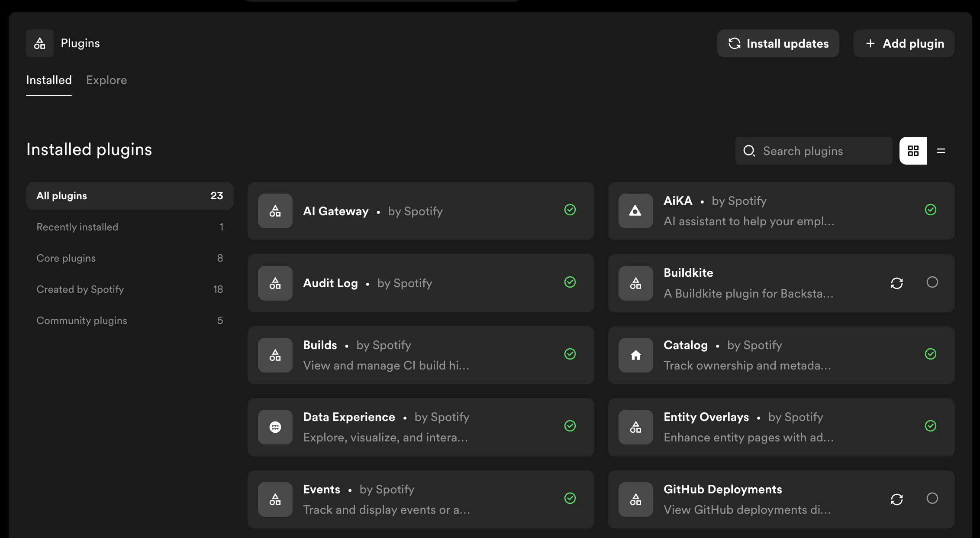Click the green check status on Audit Log
Image resolution: width=980 pixels, height=538 pixels.
tap(570, 282)
